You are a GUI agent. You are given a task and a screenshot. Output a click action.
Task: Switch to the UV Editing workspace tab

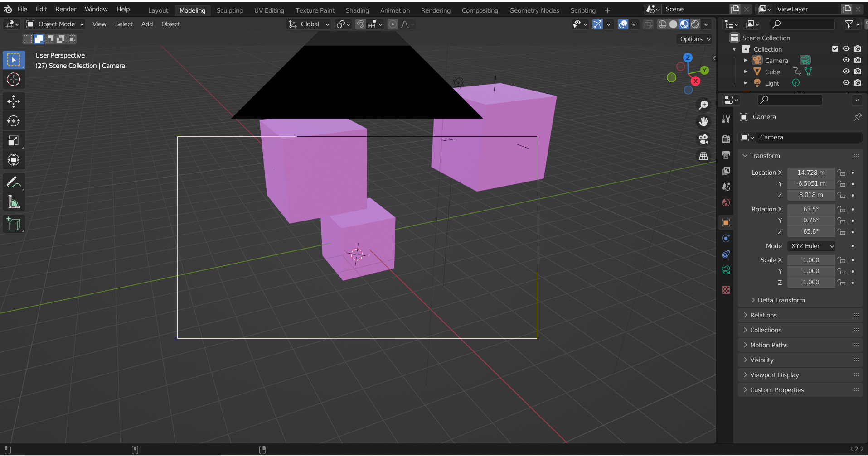(269, 10)
